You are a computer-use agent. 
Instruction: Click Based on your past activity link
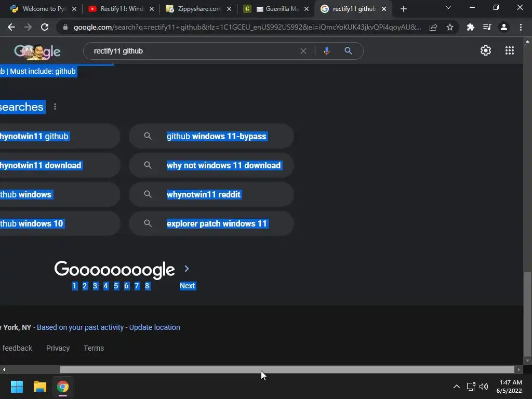80,327
